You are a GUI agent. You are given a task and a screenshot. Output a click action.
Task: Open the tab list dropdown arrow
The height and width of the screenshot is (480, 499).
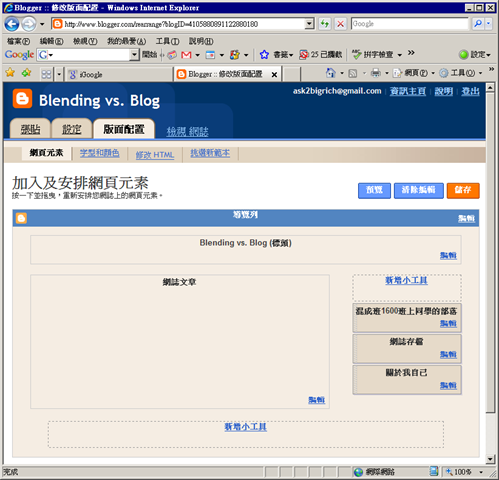[59, 74]
